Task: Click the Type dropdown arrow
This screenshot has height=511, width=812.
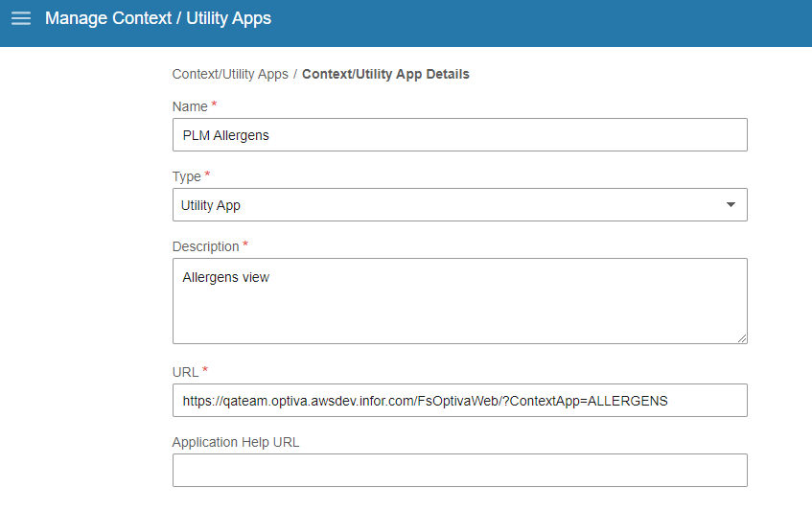Action: (731, 205)
